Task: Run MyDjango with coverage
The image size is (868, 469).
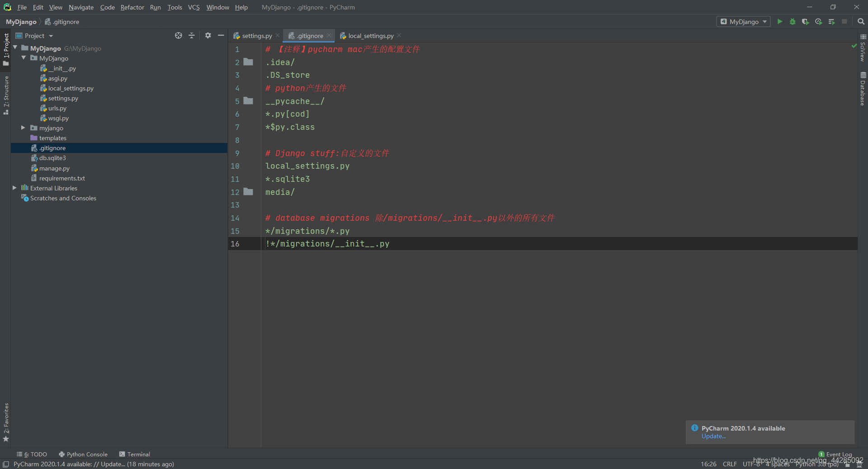Action: click(x=805, y=22)
